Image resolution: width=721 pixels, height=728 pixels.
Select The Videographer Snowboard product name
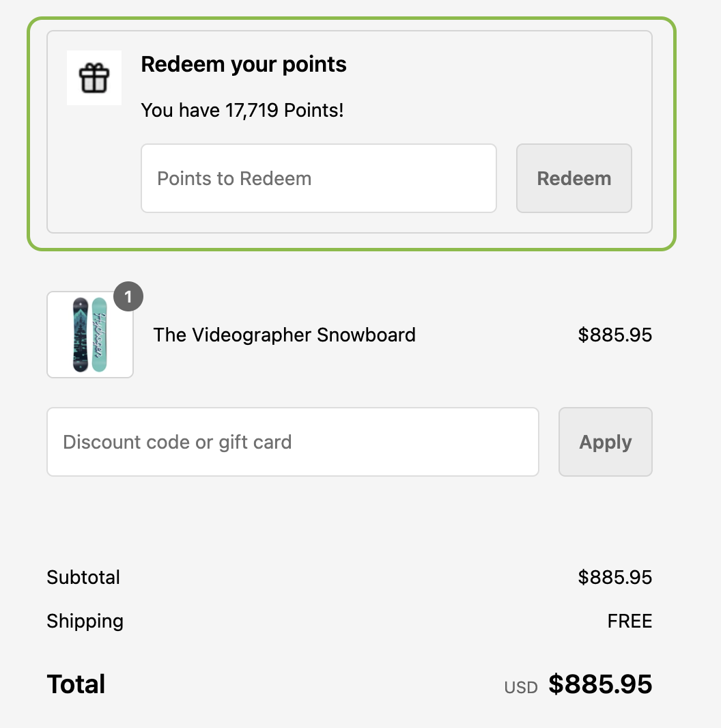click(284, 335)
